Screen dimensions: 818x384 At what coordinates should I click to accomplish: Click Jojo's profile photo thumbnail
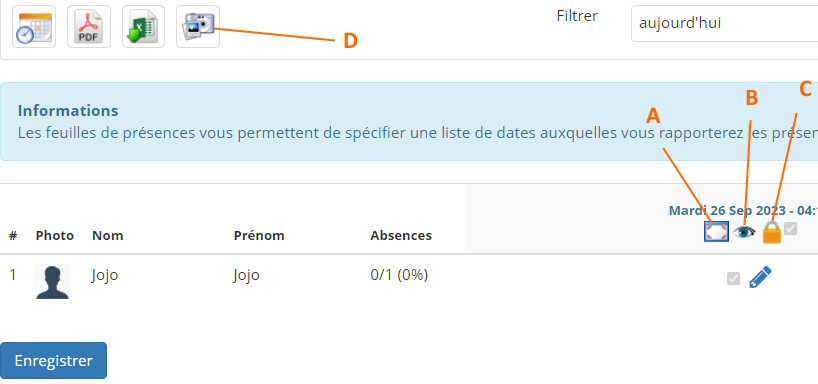pos(52,282)
